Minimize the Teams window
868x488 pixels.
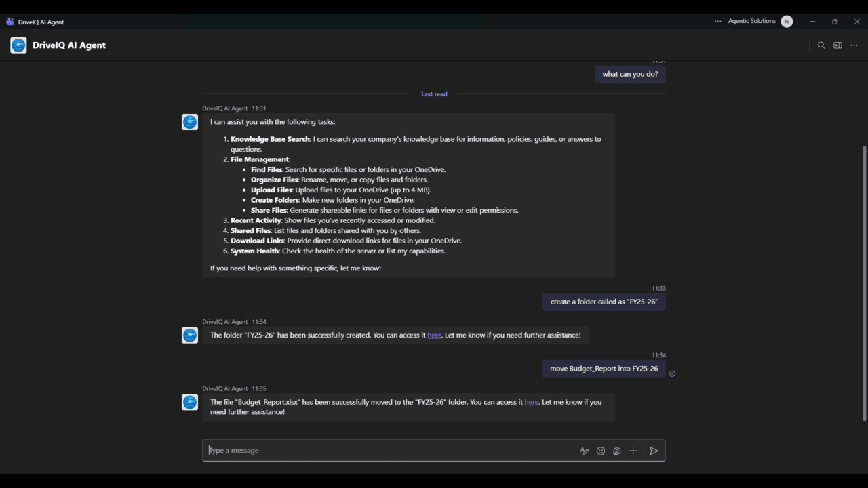(812, 22)
